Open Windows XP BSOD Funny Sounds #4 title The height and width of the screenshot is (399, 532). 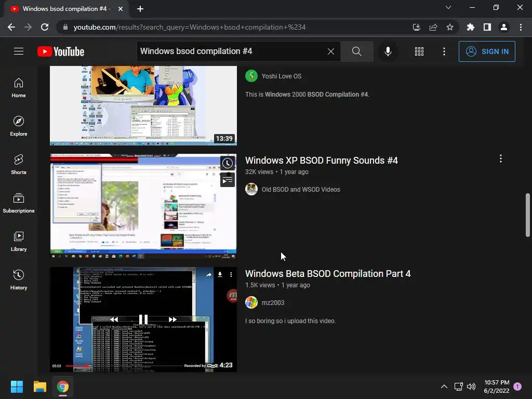pos(321,160)
